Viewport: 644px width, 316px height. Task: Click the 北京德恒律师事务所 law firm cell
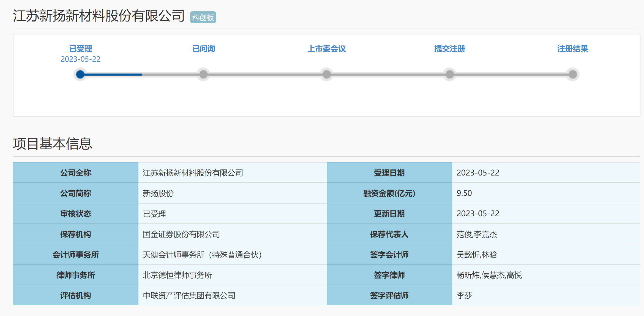click(x=178, y=275)
